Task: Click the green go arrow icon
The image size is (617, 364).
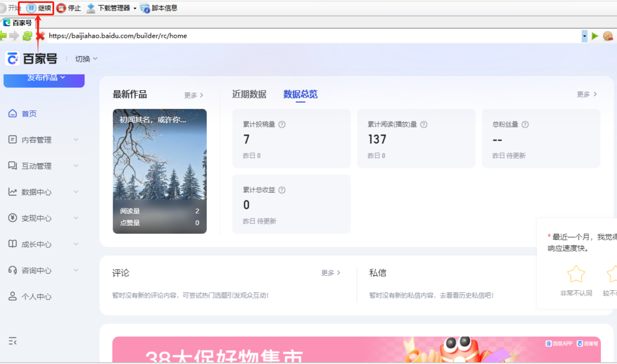Action: (x=595, y=36)
